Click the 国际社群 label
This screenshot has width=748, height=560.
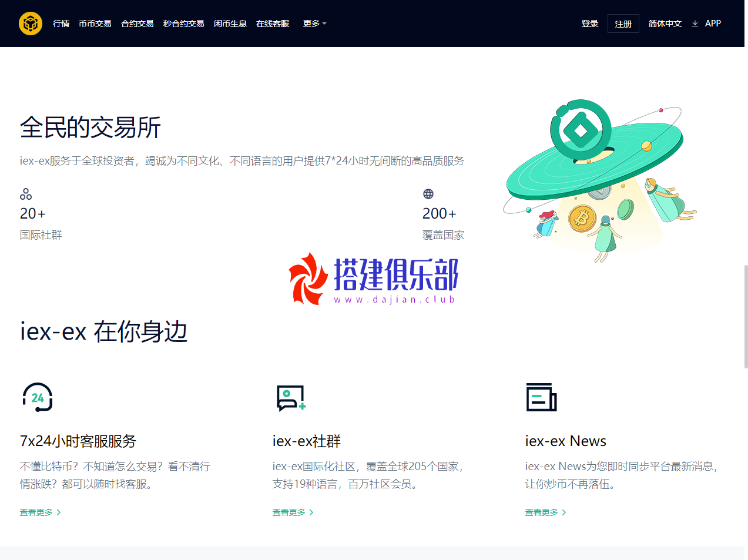pos(41,235)
